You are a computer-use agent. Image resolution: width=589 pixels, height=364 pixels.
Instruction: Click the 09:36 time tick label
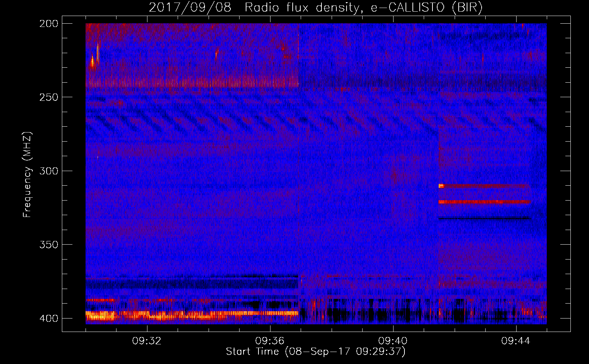(270, 341)
